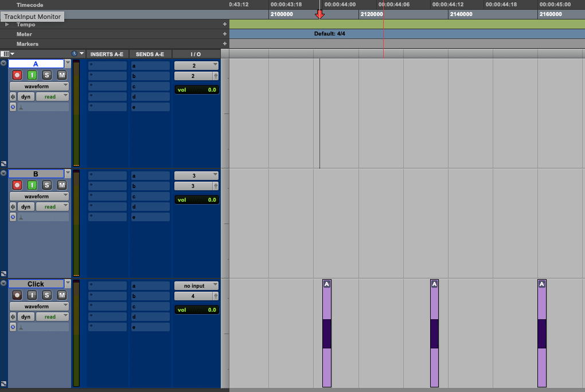Select track B name label
The height and width of the screenshot is (392, 585).
(36, 174)
